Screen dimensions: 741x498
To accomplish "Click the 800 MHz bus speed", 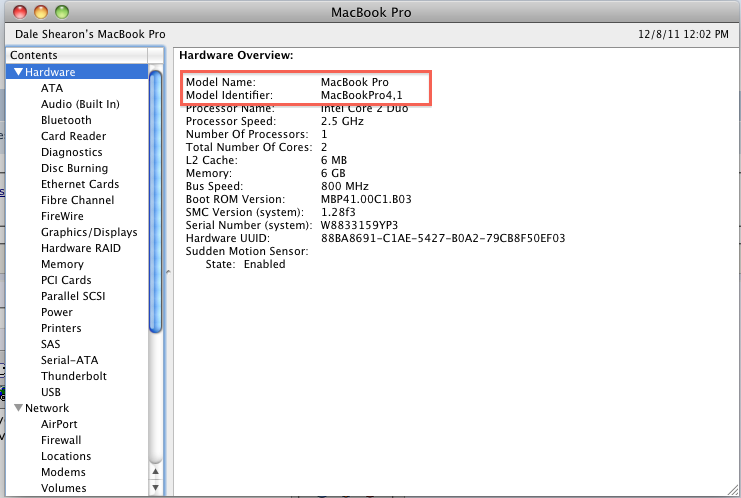I will coord(345,186).
